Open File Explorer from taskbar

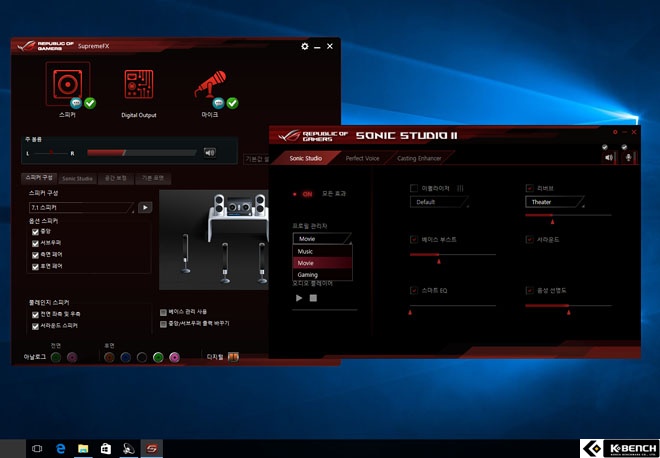(x=83, y=449)
